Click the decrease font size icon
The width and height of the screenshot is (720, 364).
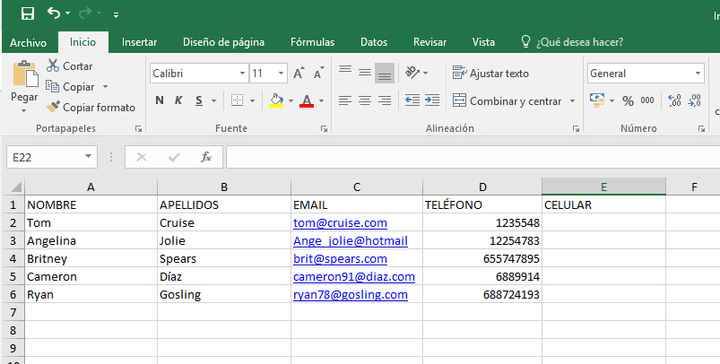click(318, 73)
